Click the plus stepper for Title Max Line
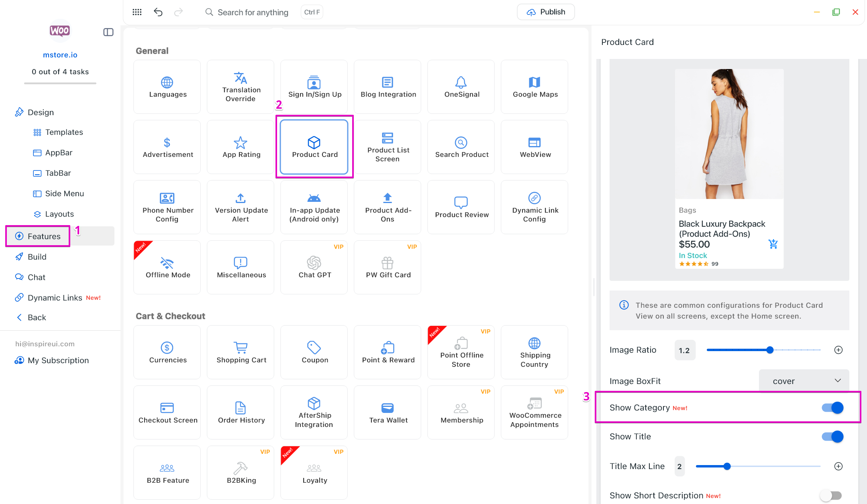Viewport: 867px width, 504px height. [x=838, y=466]
